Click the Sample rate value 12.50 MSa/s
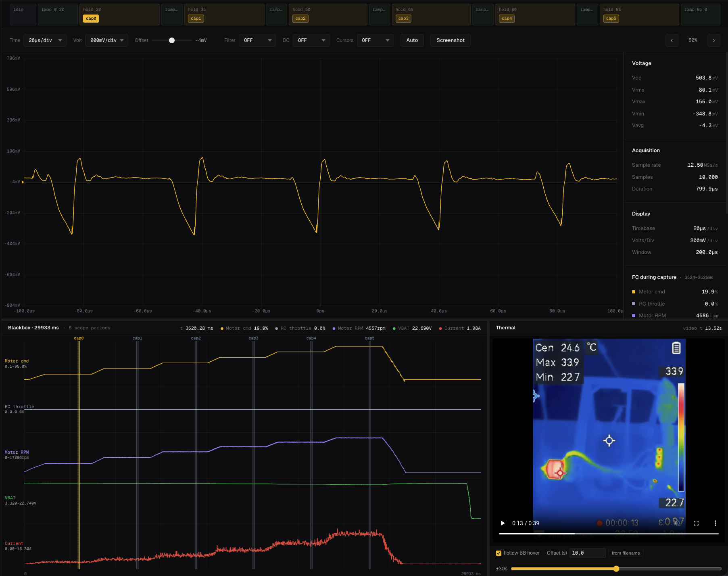This screenshot has width=728, height=576. point(703,165)
